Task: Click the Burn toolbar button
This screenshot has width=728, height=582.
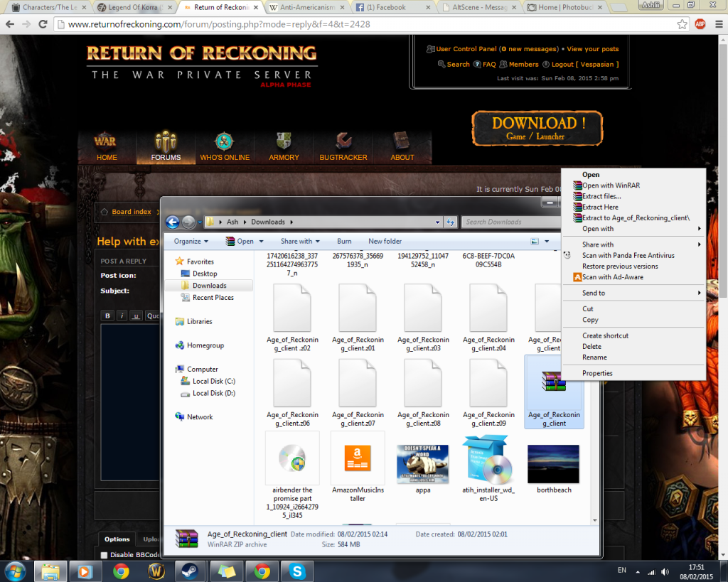Action: pos(344,242)
